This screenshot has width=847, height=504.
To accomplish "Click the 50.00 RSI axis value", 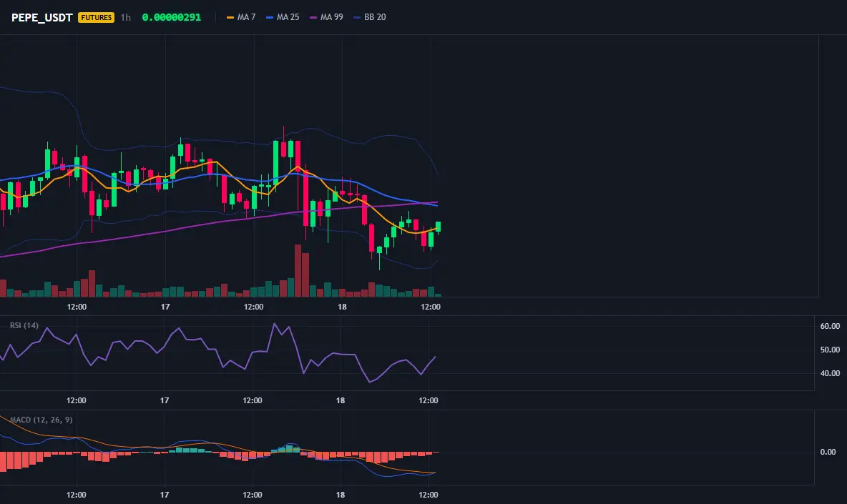I will point(830,350).
